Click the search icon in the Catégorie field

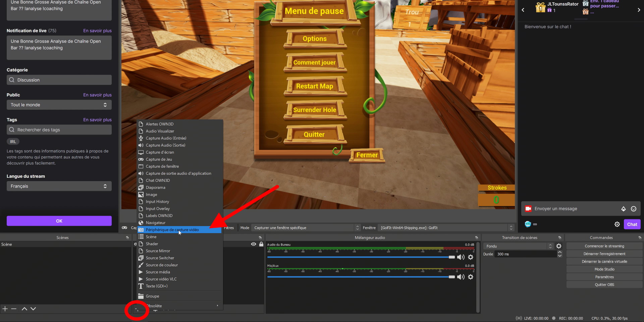[12, 80]
